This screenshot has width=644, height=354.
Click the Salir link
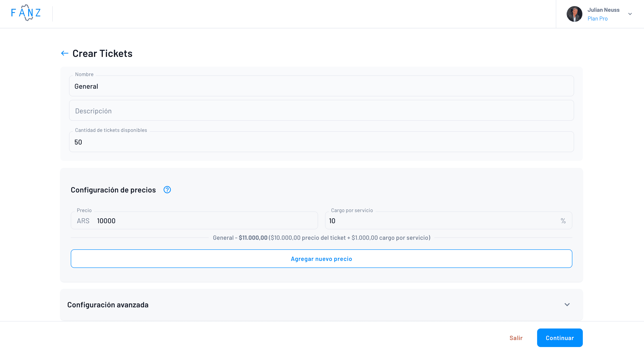(516, 338)
